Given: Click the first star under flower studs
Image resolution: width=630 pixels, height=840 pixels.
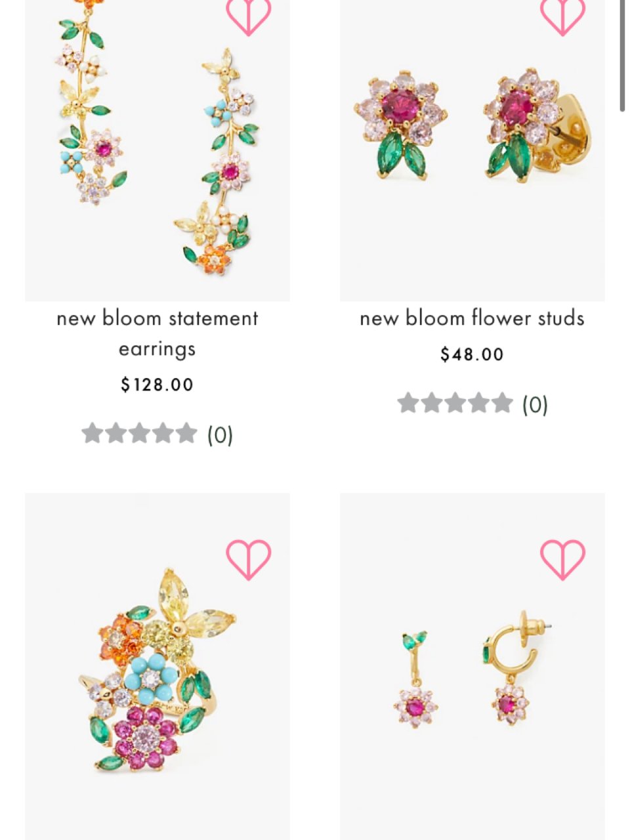Looking at the screenshot, I should [x=408, y=403].
